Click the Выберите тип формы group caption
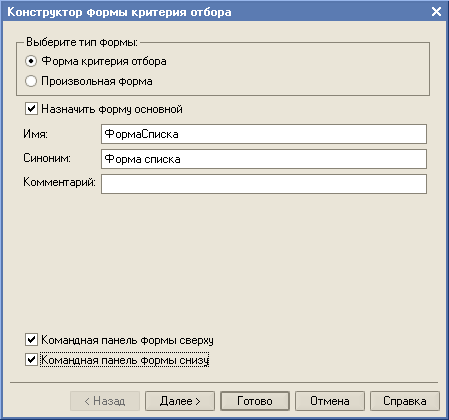The height and width of the screenshot is (420, 449). [82, 42]
